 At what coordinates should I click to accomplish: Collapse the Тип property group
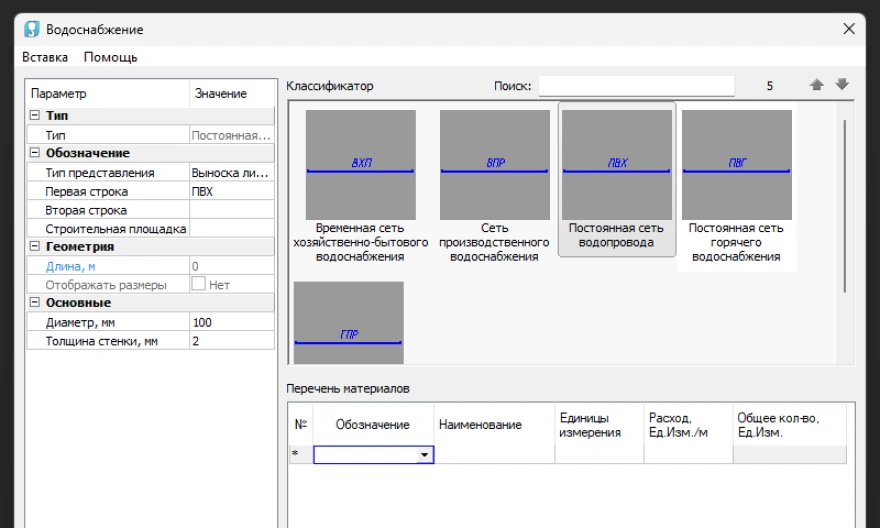(x=35, y=116)
